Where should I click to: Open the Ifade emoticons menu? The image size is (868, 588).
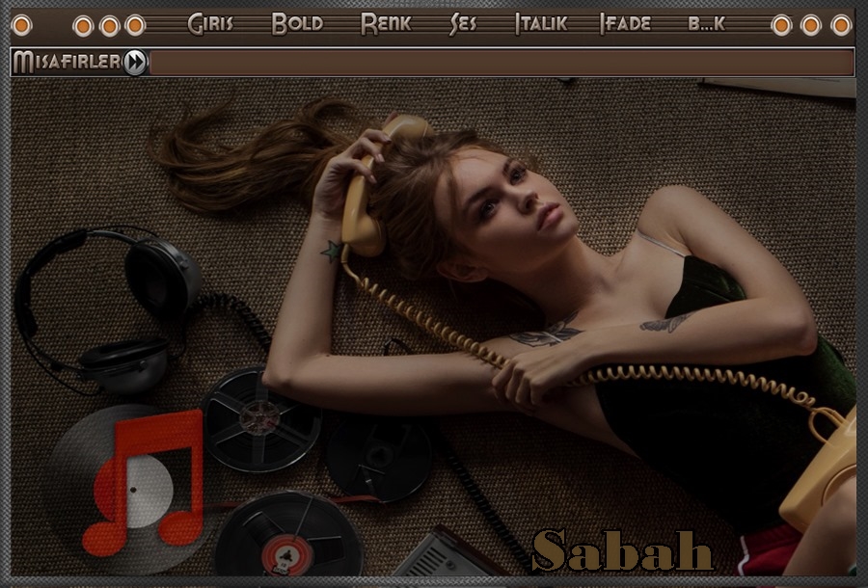[626, 24]
